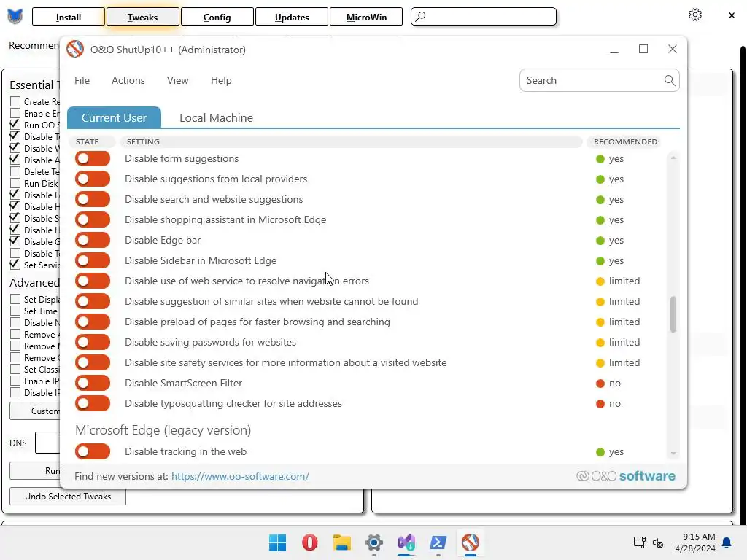Toggle Disable saving passwords for websites
747x560 pixels.
pyautogui.click(x=93, y=342)
